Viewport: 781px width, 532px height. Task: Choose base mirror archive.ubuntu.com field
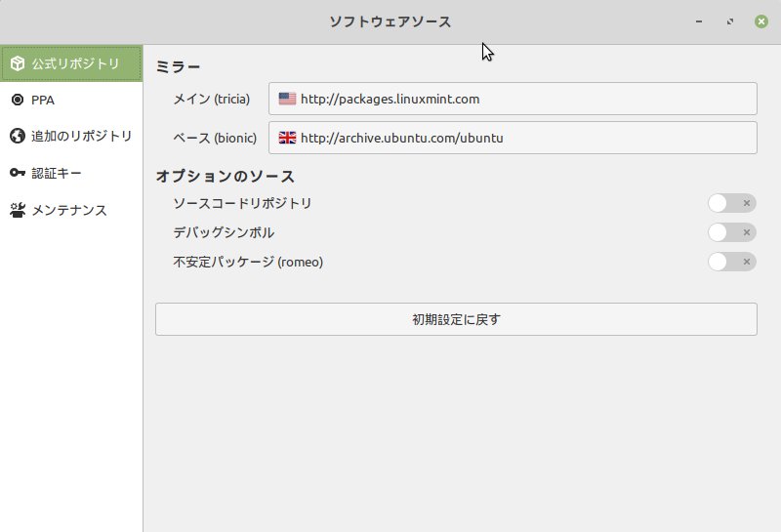pyautogui.click(x=513, y=138)
